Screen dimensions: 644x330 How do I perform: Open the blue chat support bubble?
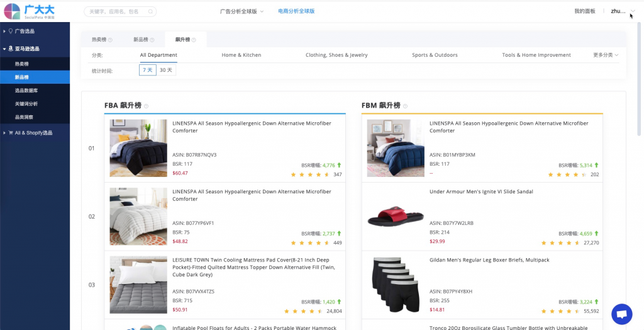[622, 314]
